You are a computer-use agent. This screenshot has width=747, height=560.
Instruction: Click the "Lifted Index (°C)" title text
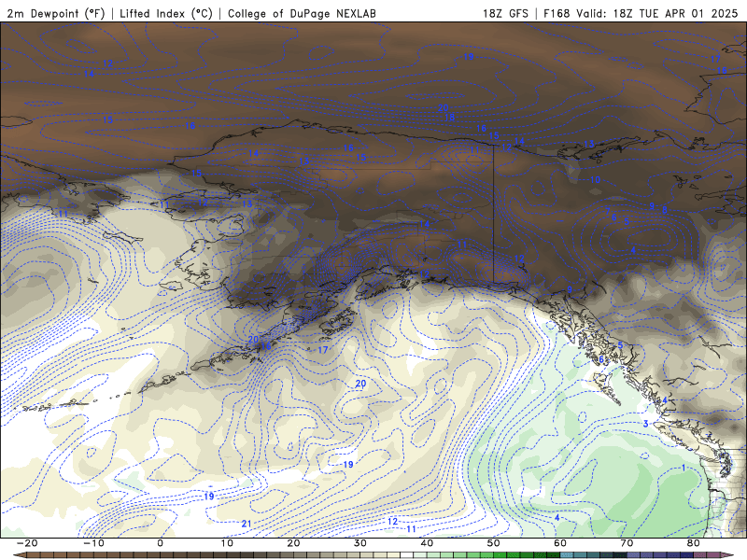pyautogui.click(x=166, y=13)
